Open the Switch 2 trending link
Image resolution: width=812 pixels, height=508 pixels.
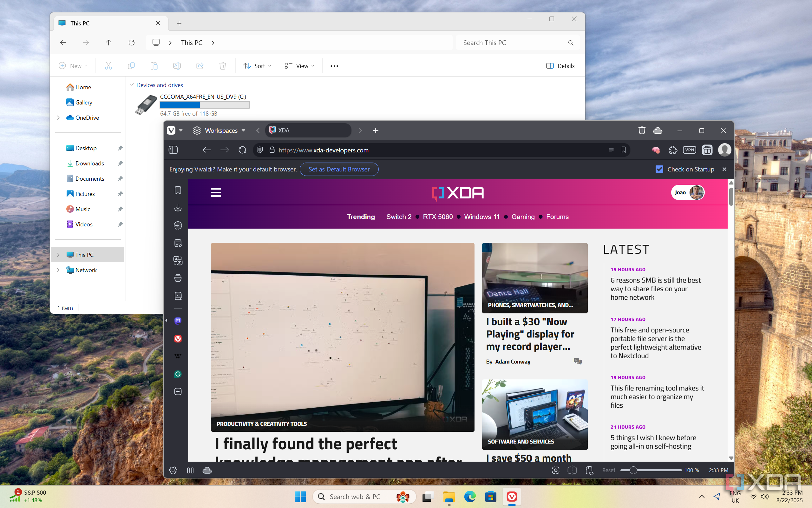399,217
